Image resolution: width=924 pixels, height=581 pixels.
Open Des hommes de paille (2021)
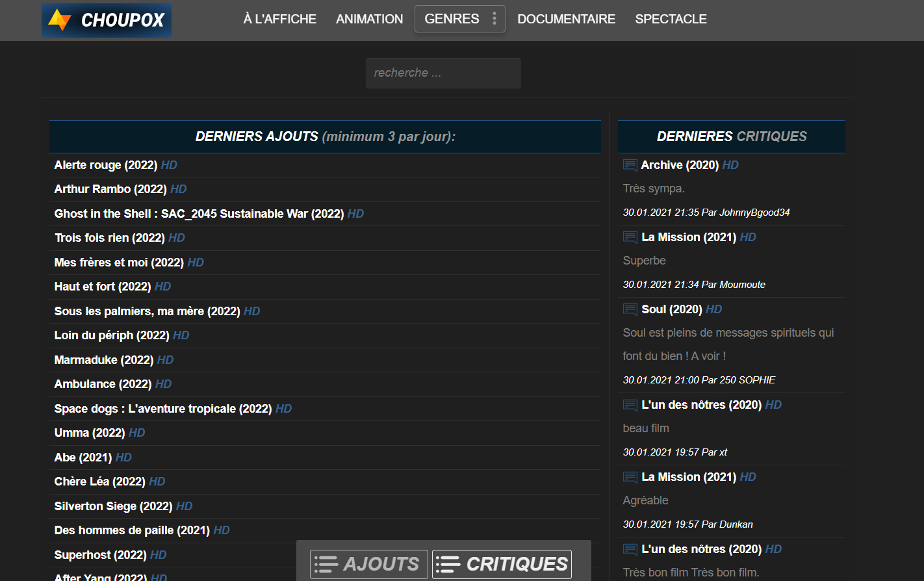[x=132, y=530]
